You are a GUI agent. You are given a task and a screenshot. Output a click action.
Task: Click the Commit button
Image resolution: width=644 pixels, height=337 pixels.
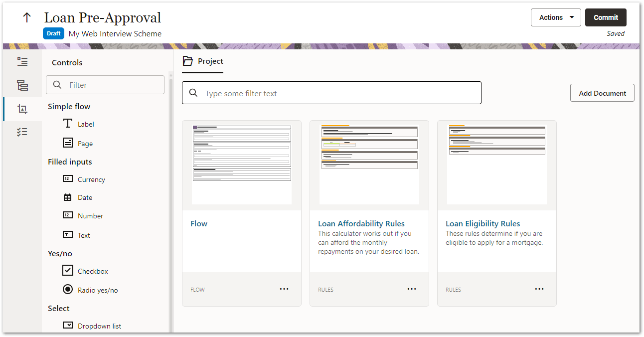click(x=606, y=17)
